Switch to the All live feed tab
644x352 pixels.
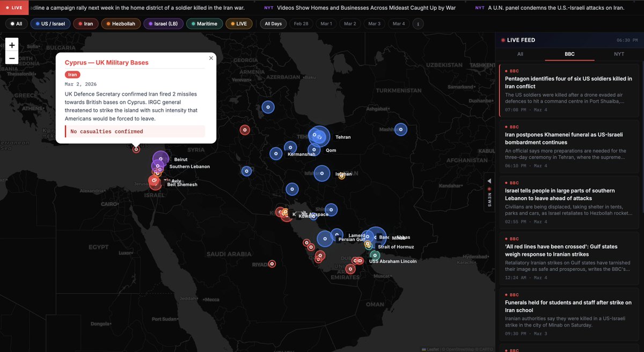[x=520, y=54]
